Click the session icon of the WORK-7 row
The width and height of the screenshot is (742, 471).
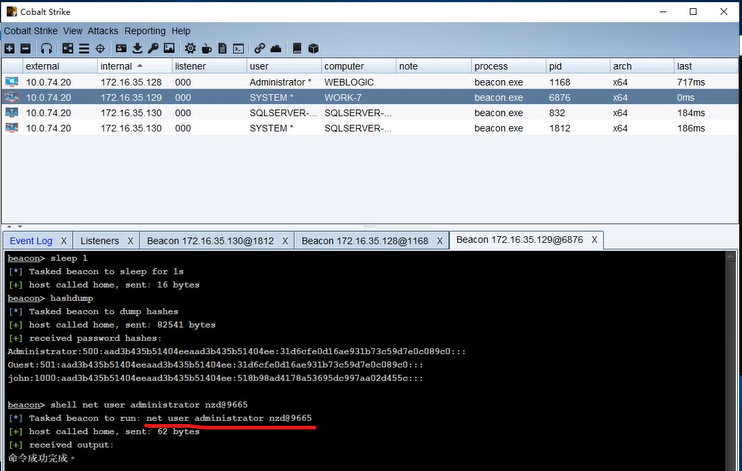coord(12,98)
